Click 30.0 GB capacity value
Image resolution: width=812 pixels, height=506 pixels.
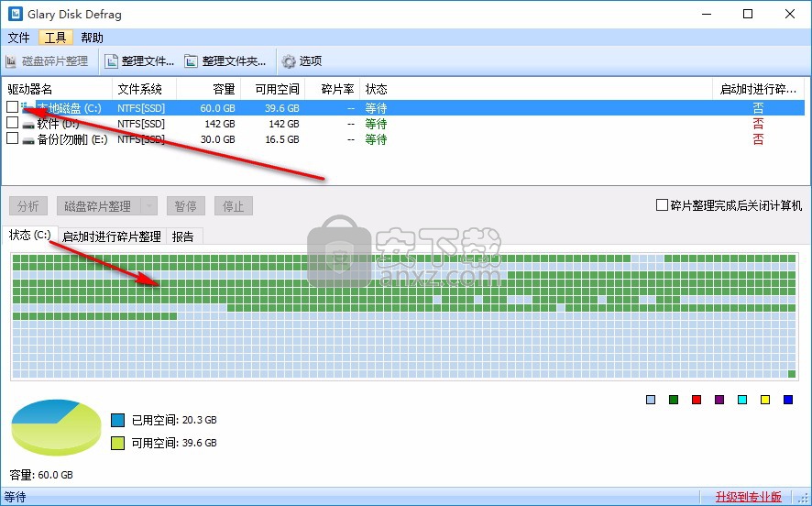pyautogui.click(x=218, y=140)
